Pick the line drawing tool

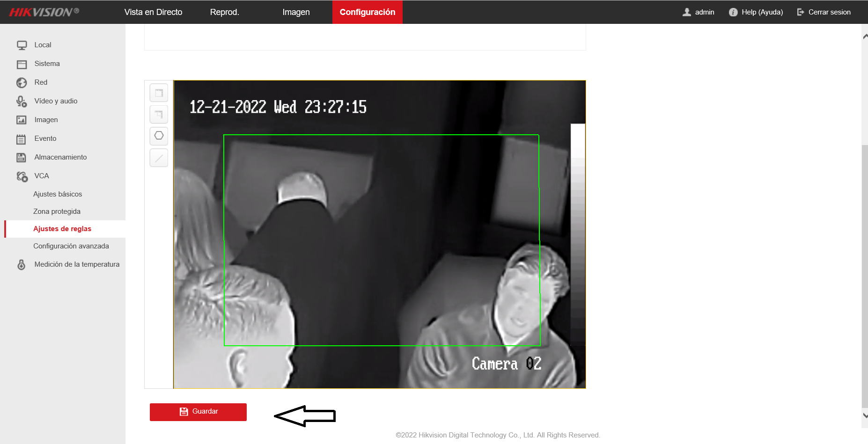tap(159, 158)
